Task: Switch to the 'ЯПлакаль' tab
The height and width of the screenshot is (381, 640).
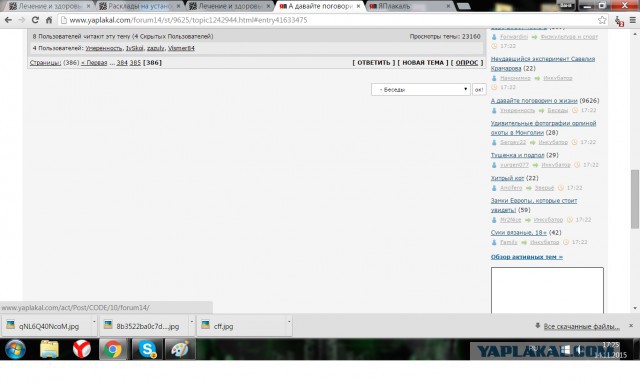Action: pyautogui.click(x=408, y=6)
